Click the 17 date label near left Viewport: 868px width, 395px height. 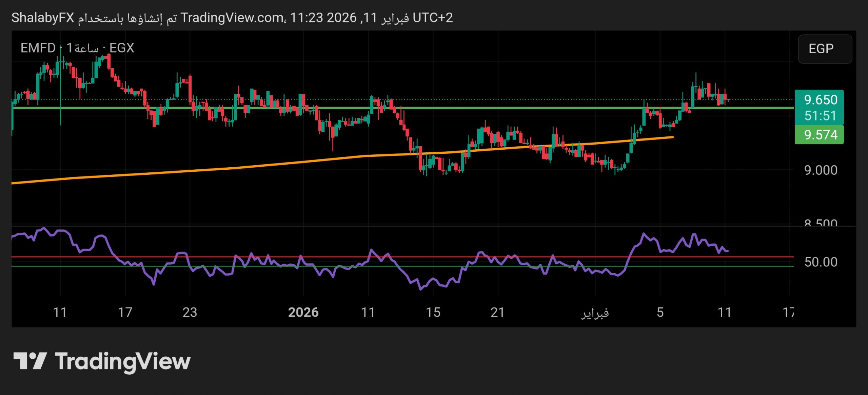[x=125, y=312]
